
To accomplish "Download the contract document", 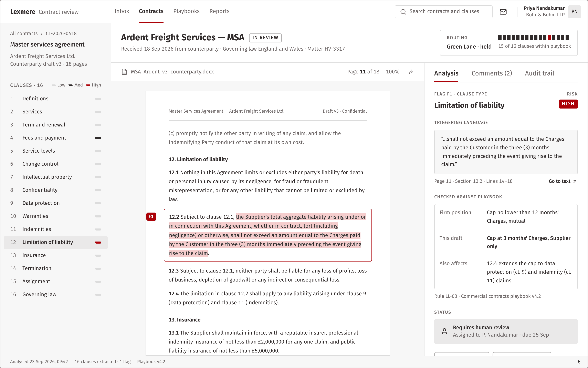I will coord(412,72).
